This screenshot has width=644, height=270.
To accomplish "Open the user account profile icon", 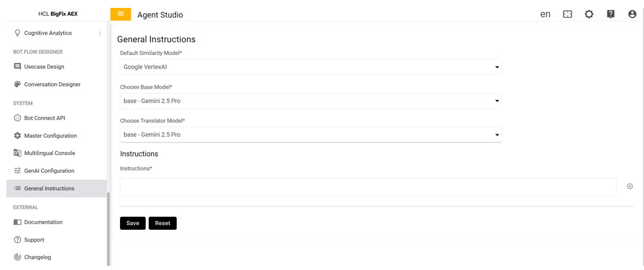I will tap(632, 14).
